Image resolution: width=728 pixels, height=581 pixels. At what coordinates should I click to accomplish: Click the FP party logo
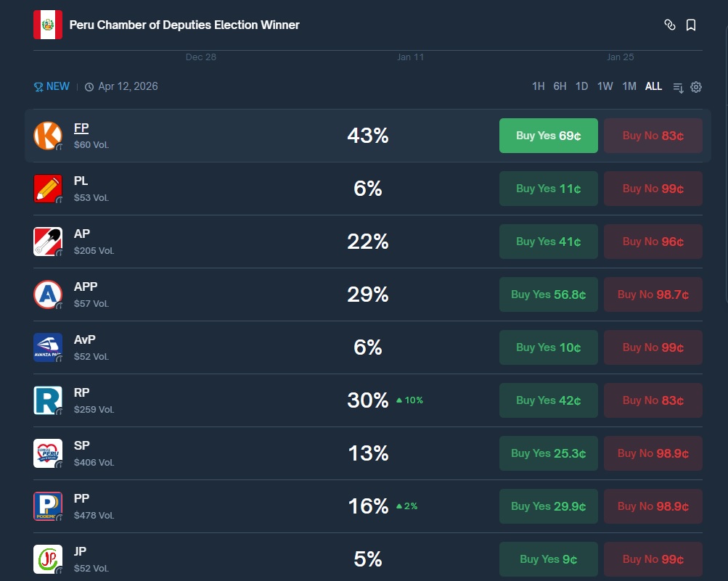tap(48, 136)
